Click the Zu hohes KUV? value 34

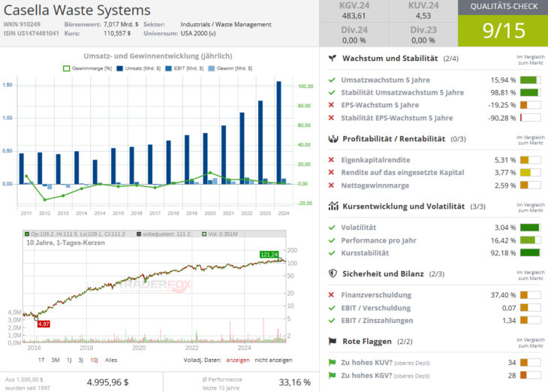pos(512,363)
